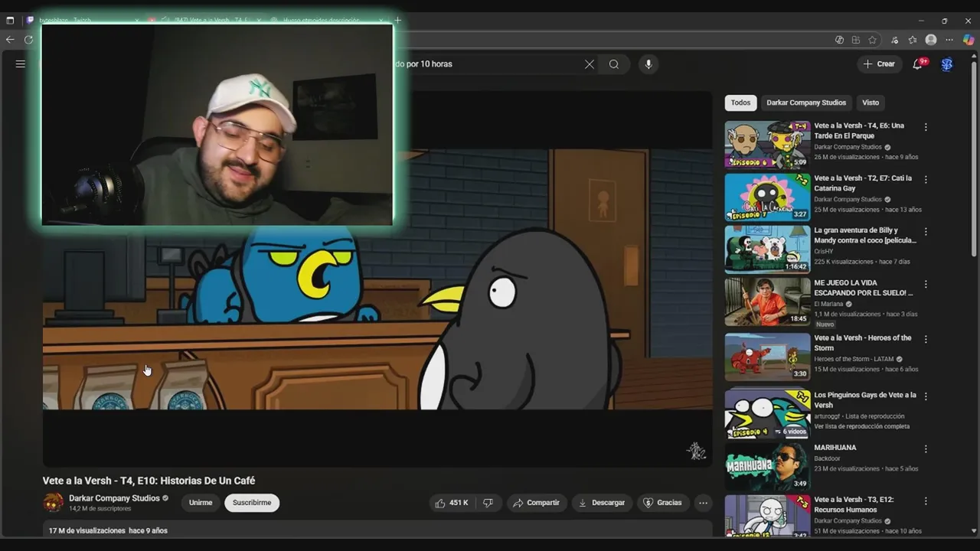980x551 pixels.
Task: Click Ver lista de reproducción completa
Action: tap(861, 426)
